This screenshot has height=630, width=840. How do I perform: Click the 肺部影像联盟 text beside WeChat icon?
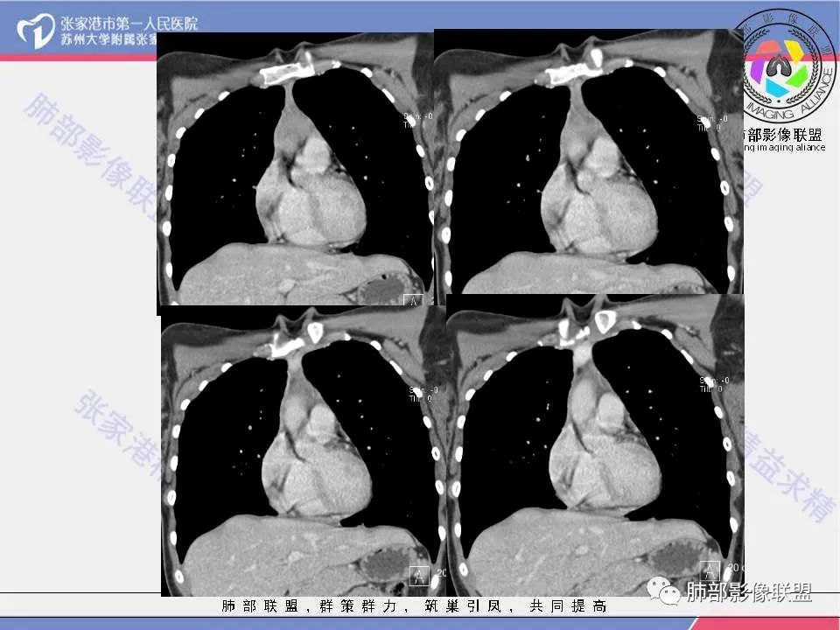pos(750,592)
